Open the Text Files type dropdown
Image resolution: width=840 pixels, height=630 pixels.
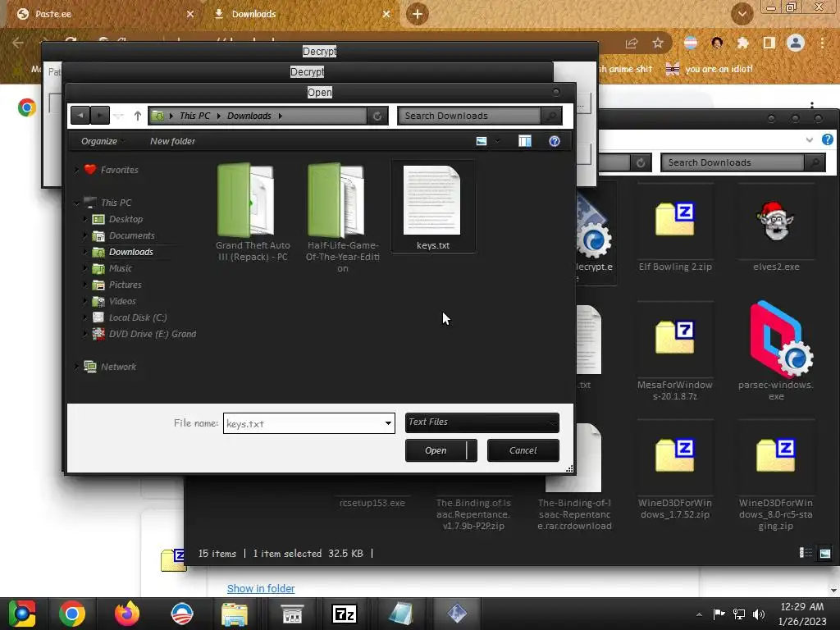tap(482, 422)
